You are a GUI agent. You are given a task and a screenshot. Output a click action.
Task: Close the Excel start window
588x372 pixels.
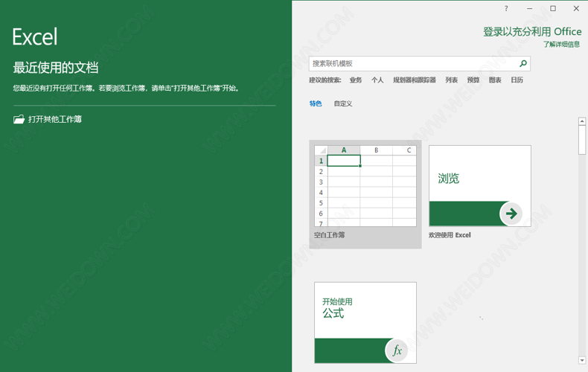[x=576, y=8]
